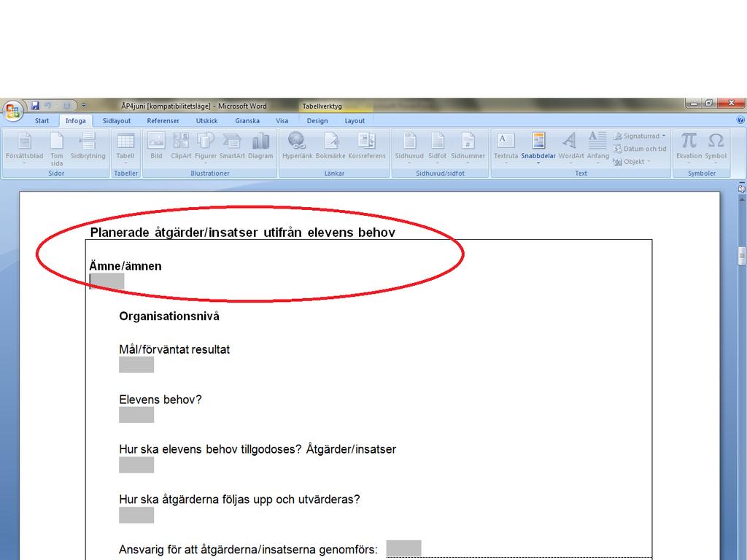Open the Sidlayout tab
The image size is (747, 560).
coord(116,121)
